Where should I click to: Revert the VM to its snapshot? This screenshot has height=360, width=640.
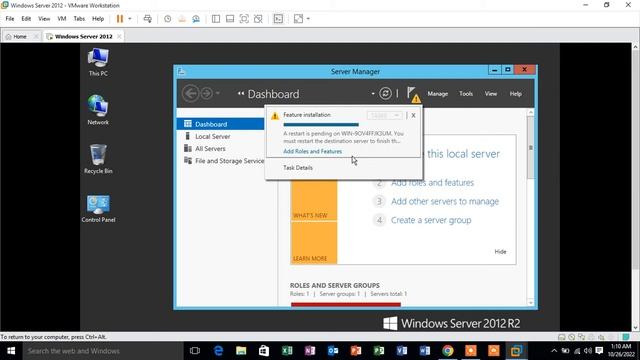tap(182, 19)
